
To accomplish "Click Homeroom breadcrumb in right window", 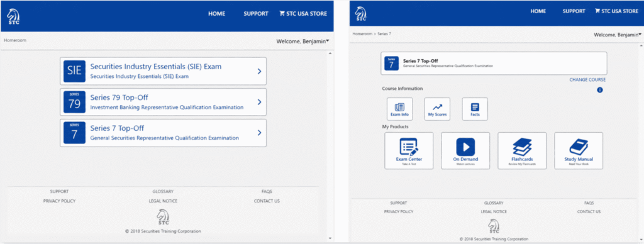I will point(362,34).
